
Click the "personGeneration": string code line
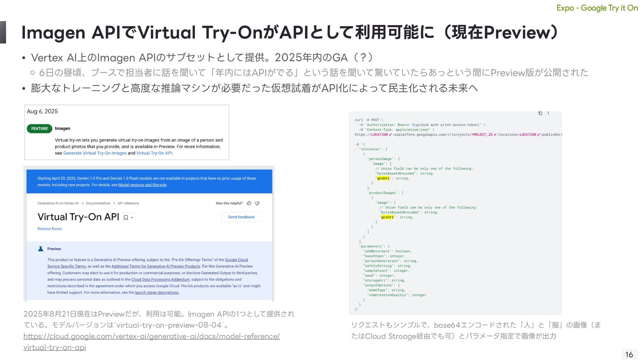click(390, 261)
